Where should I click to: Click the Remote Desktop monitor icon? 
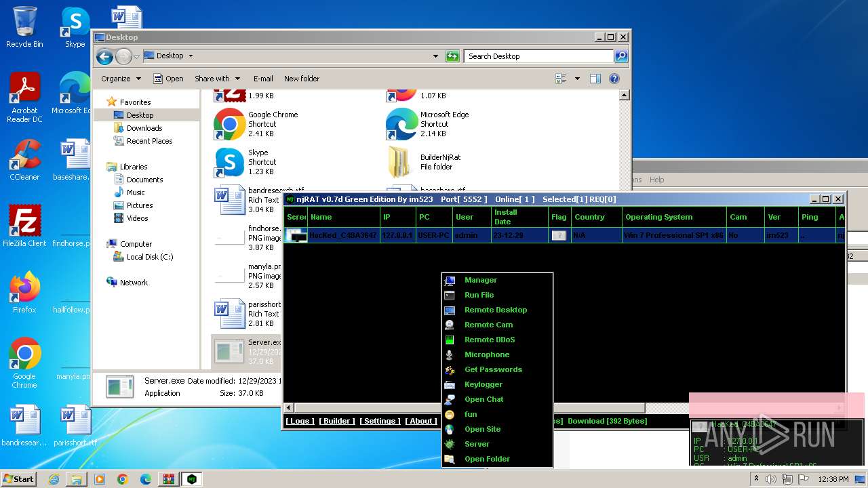450,310
